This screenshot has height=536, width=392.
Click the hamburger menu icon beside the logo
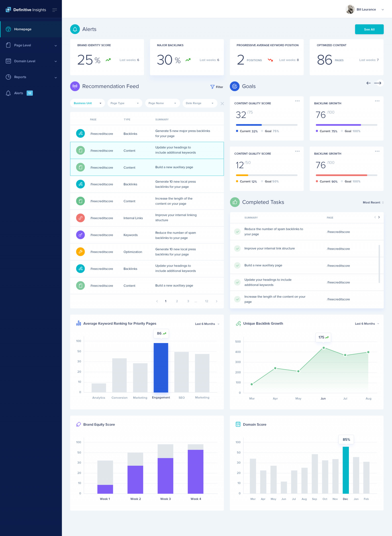point(55,10)
